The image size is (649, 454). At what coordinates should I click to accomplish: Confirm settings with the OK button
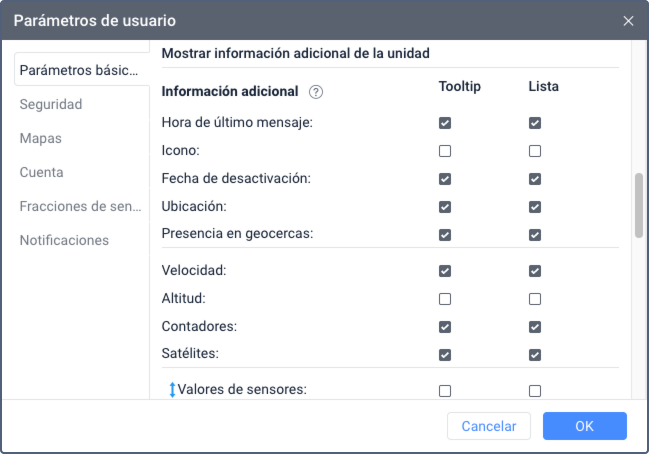pos(585,426)
